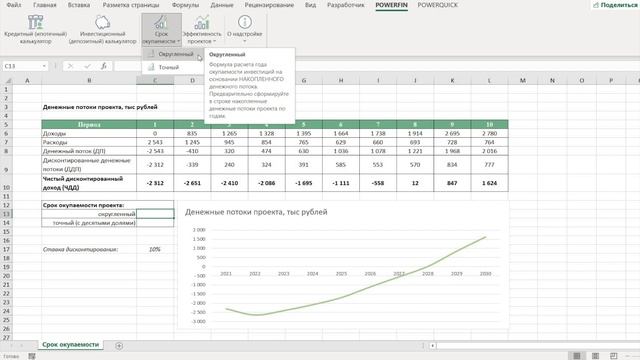
Task: Click the horizontal scrollbar left arrow
Action: pos(432,346)
